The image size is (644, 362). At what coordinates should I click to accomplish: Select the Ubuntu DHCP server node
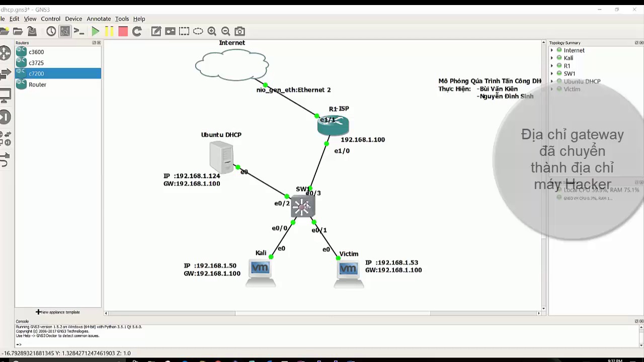click(221, 157)
